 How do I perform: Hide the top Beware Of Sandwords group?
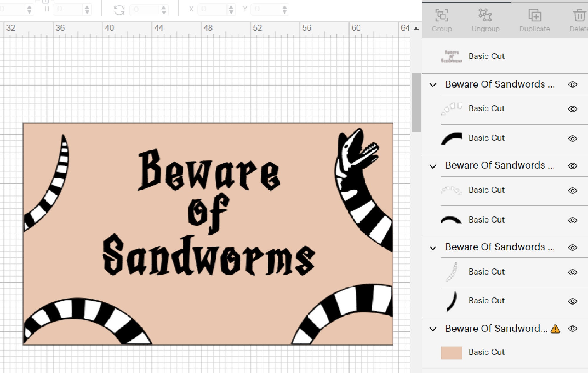[573, 84]
